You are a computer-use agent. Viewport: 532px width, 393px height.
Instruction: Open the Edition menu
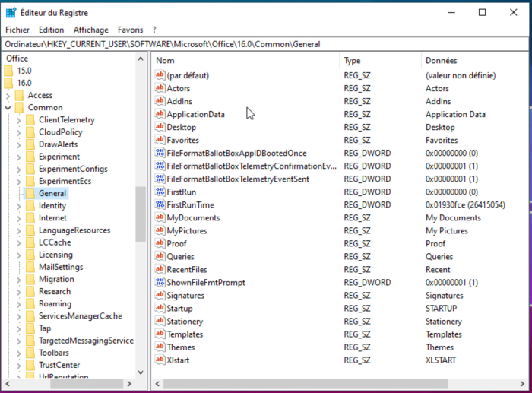51,30
